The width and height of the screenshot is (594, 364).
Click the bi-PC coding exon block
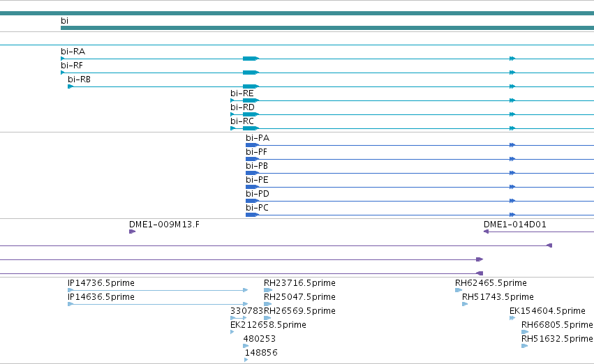tap(252, 215)
